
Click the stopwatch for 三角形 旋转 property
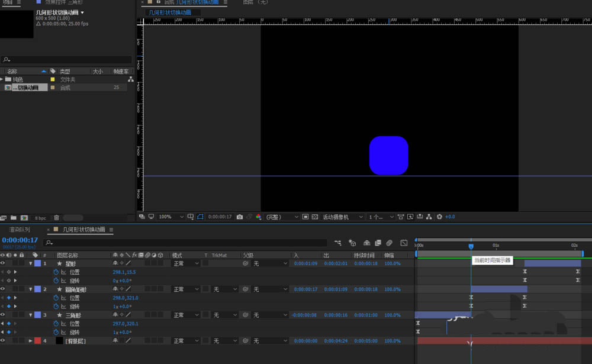56,332
